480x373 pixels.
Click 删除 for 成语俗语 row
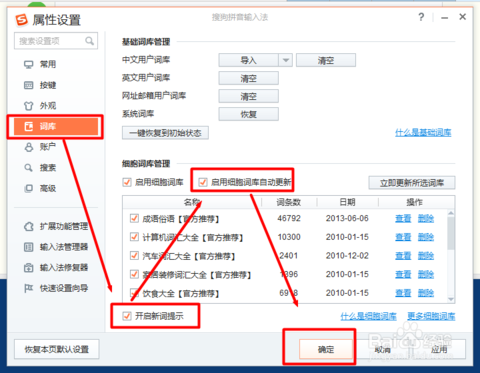click(426, 219)
